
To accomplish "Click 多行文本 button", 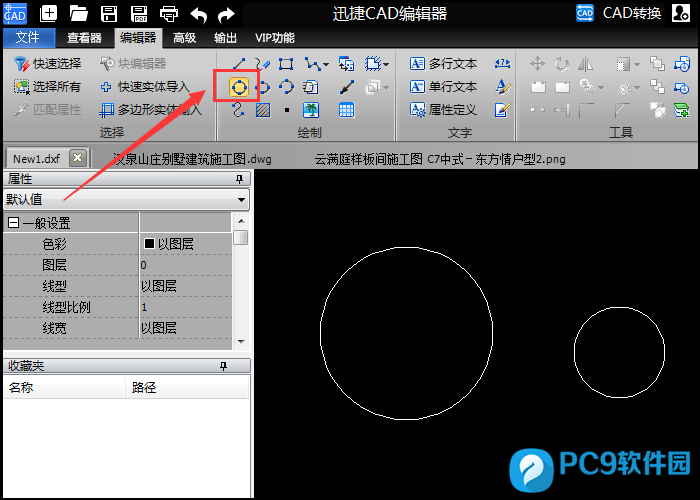I will (443, 63).
